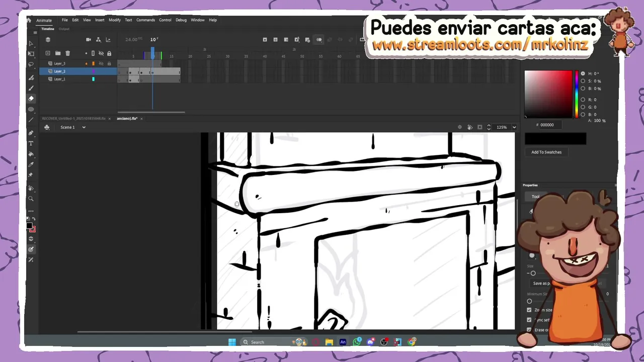The image size is (644, 362).
Task: Switch to the Output tab
Action: click(x=64, y=29)
